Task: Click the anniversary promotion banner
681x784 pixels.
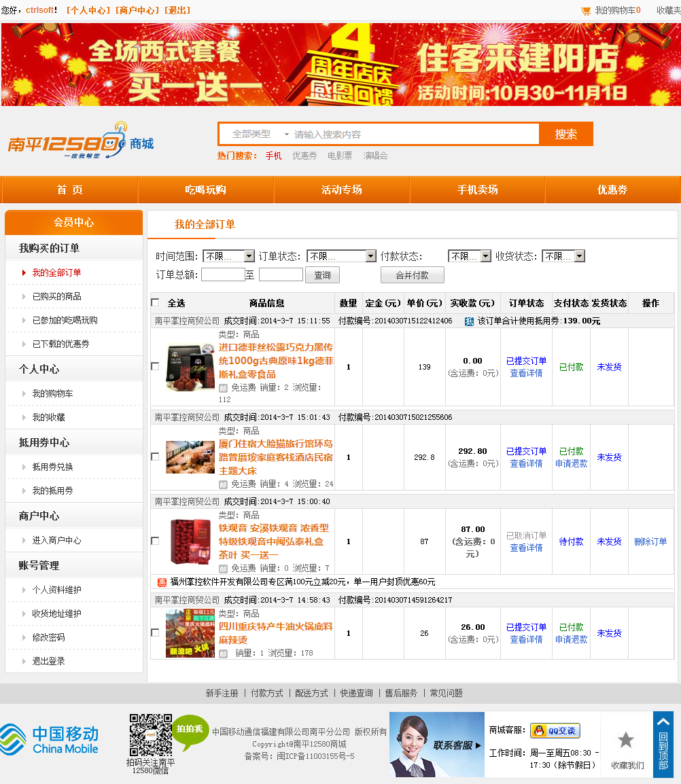Action: [340, 65]
